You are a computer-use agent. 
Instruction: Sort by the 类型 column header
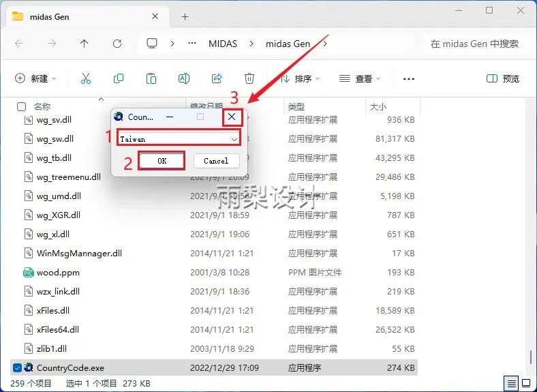[x=296, y=107]
